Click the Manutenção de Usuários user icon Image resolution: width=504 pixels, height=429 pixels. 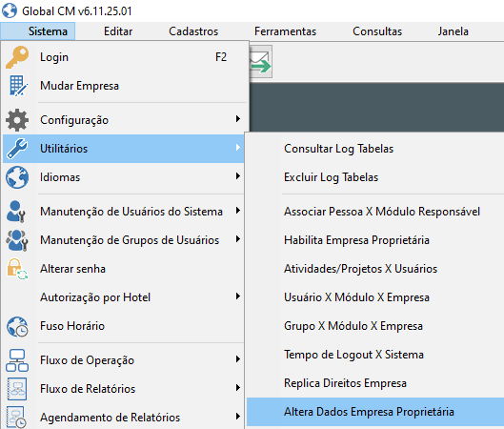pyautogui.click(x=16, y=212)
